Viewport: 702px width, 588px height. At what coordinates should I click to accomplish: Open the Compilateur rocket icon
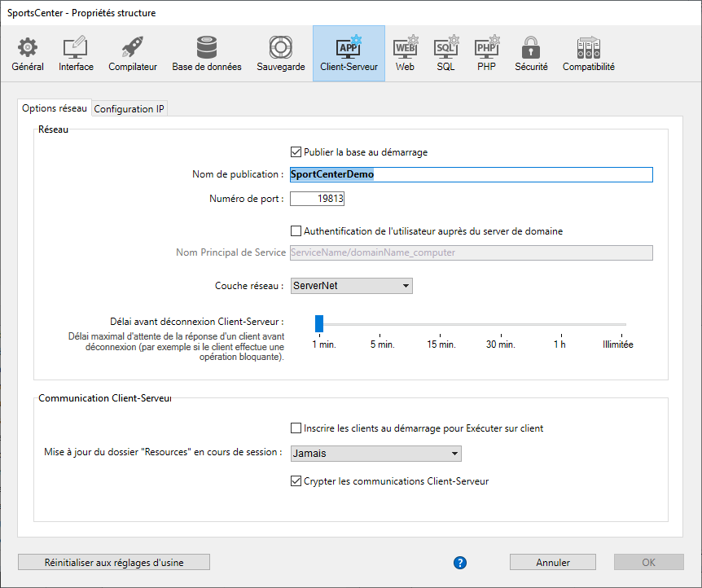133,54
